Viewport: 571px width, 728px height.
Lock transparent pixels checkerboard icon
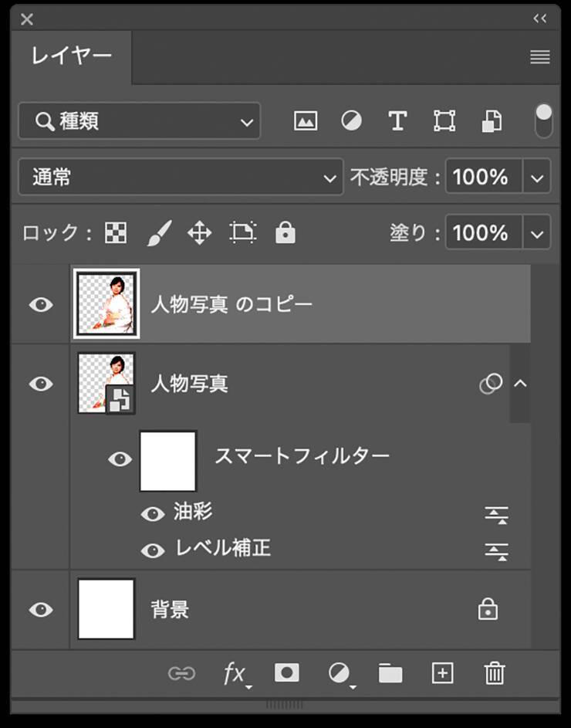point(116,232)
